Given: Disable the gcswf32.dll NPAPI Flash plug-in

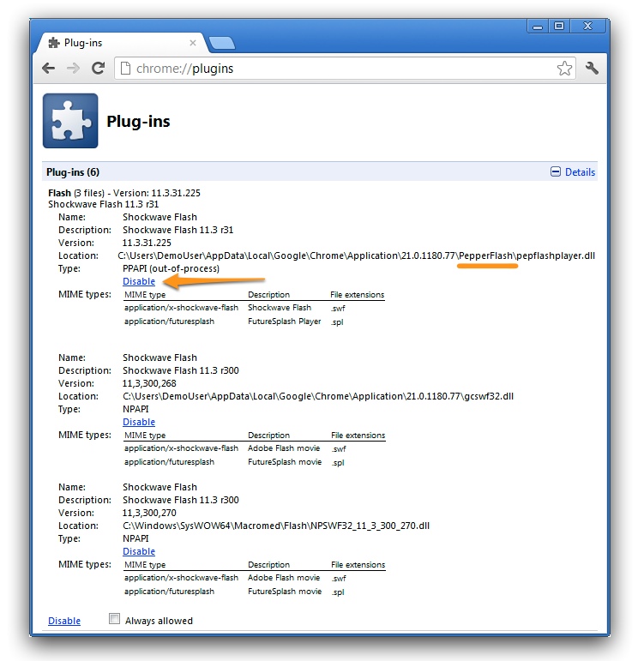Looking at the screenshot, I should [139, 422].
